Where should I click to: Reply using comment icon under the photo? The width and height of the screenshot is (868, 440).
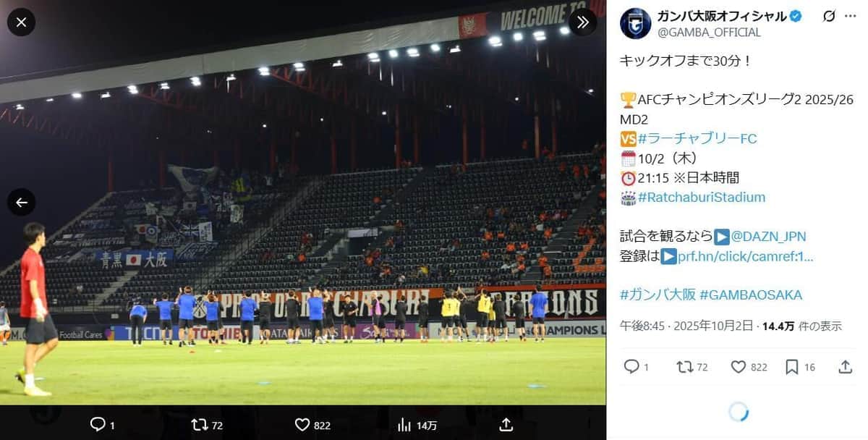pos(98,425)
